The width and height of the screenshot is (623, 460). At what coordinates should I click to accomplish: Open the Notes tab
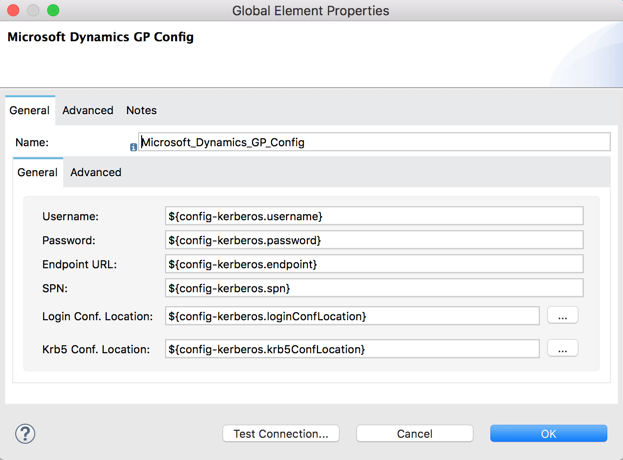[x=141, y=110]
